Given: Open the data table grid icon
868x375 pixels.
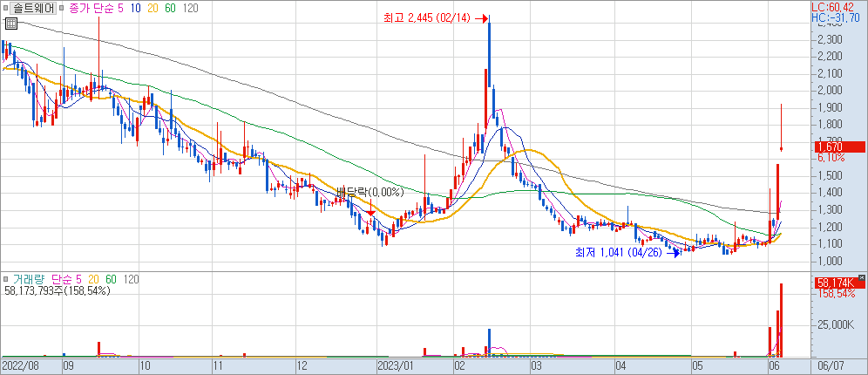Looking at the screenshot, I should click(x=10, y=24).
